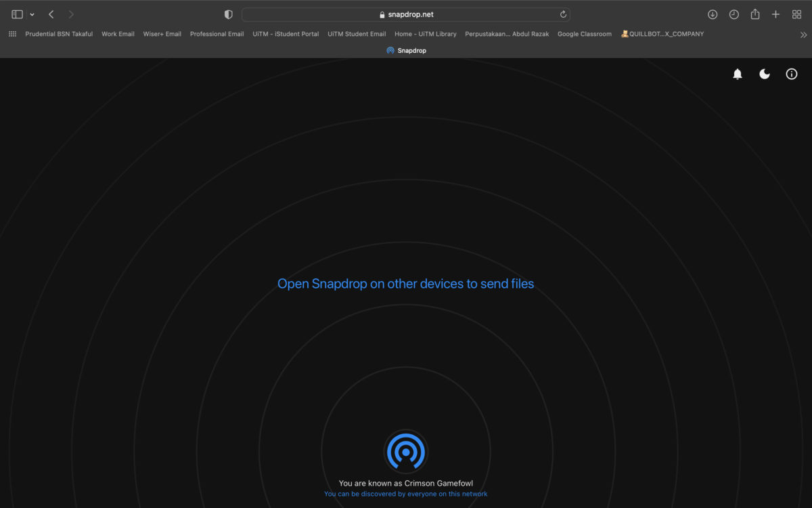The height and width of the screenshot is (508, 812).
Task: Expand the sidebar tab group dropdown arrow
Action: 32,14
